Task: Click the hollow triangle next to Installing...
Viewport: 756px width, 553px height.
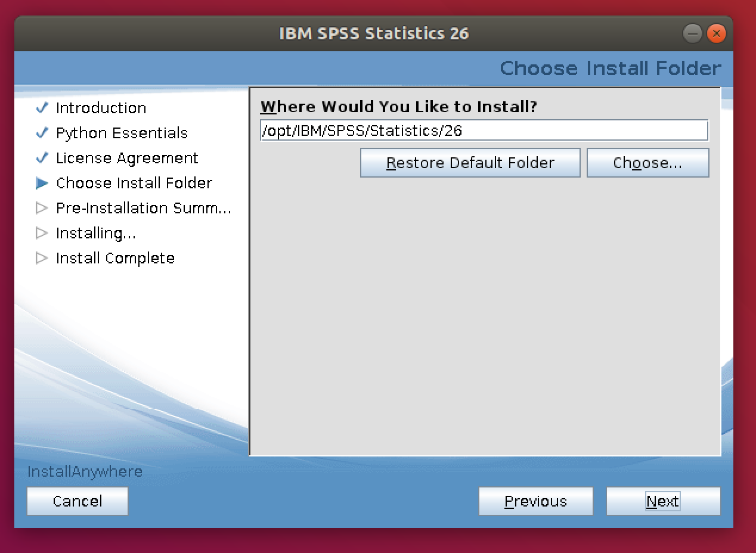Action: (x=42, y=233)
